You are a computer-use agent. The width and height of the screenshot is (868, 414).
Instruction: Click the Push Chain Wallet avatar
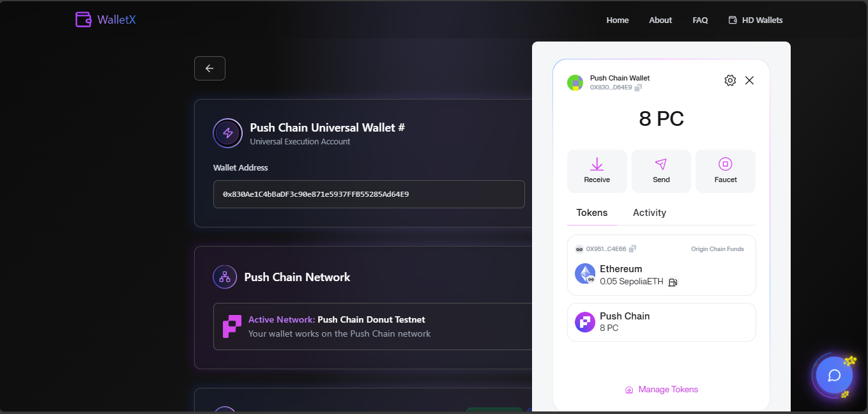pyautogui.click(x=575, y=82)
